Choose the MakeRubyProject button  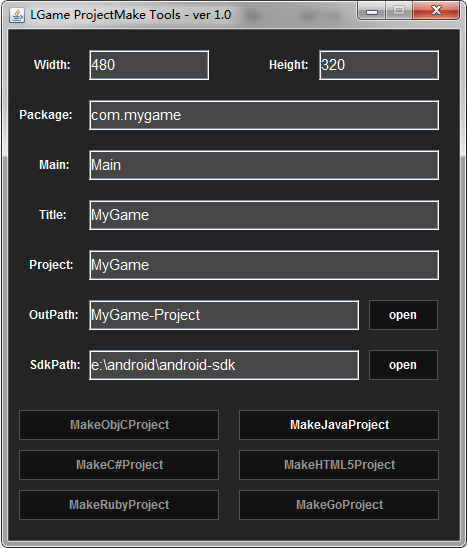tap(119, 505)
